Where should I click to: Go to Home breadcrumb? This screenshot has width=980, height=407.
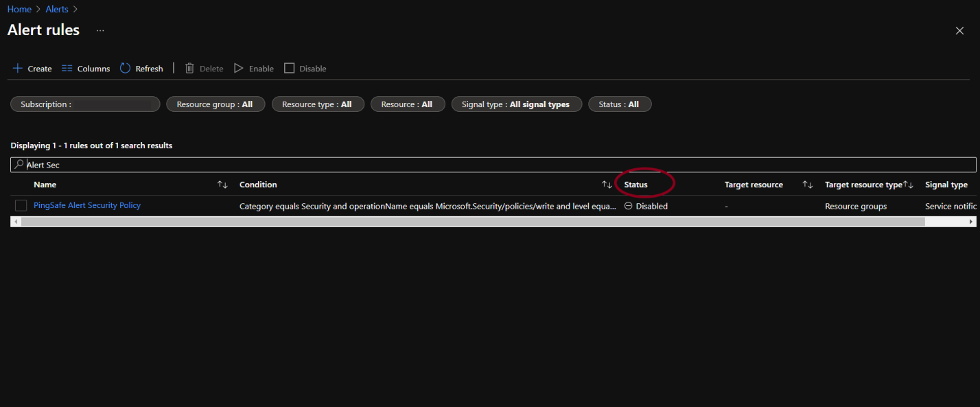(19, 10)
